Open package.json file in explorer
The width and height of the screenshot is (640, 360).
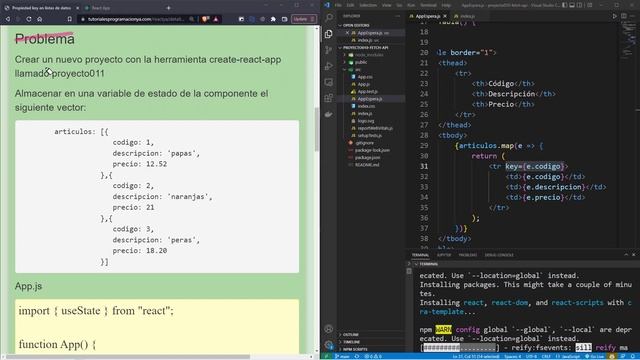point(367,158)
